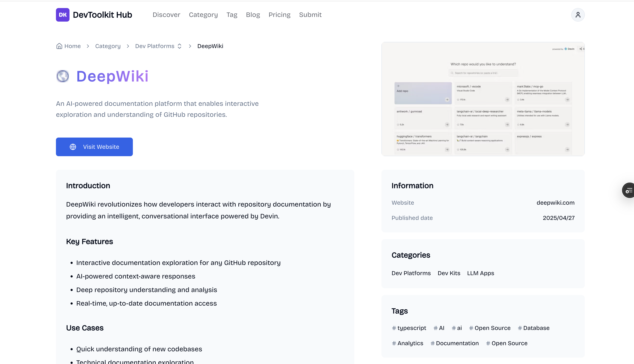The width and height of the screenshot is (634, 364).
Task: Open the Blog section
Action: 253,15
